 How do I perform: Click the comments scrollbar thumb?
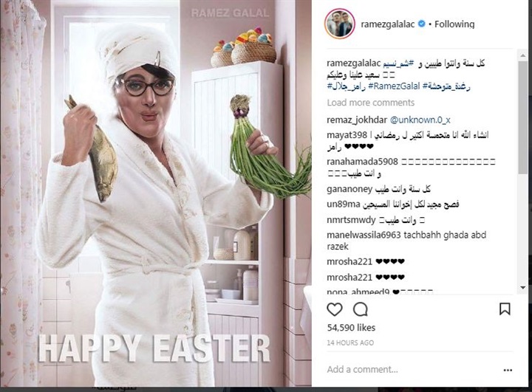[523, 117]
